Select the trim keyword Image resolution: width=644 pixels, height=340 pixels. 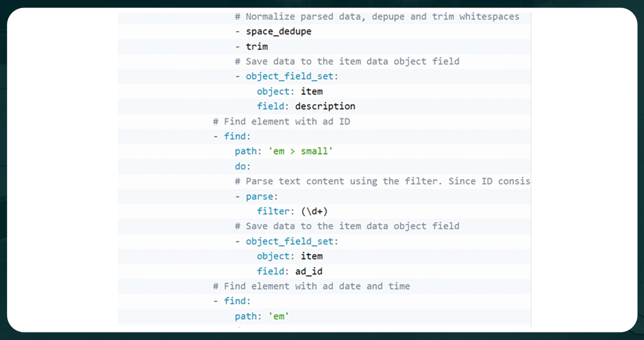[x=256, y=46]
